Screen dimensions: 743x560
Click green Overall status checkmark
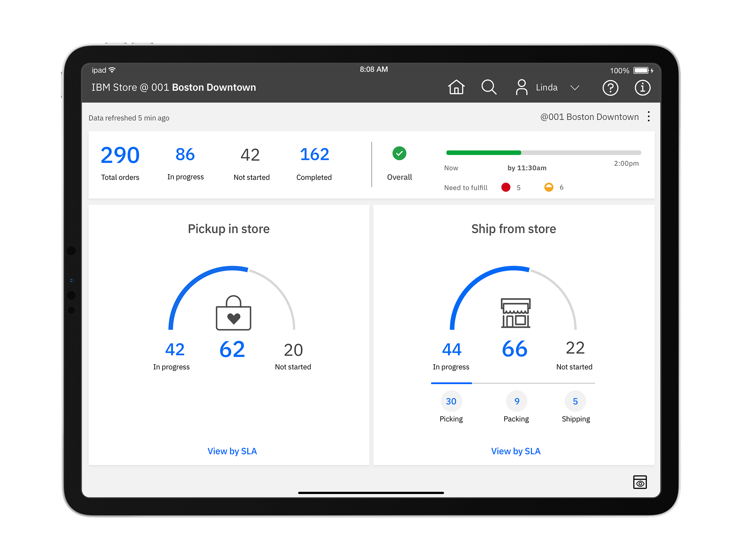399,153
